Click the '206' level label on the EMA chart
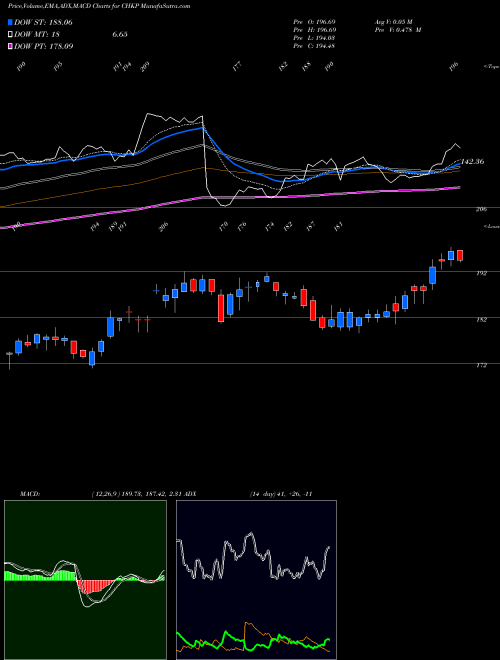Viewport: 500px width, 660px height. click(x=481, y=209)
